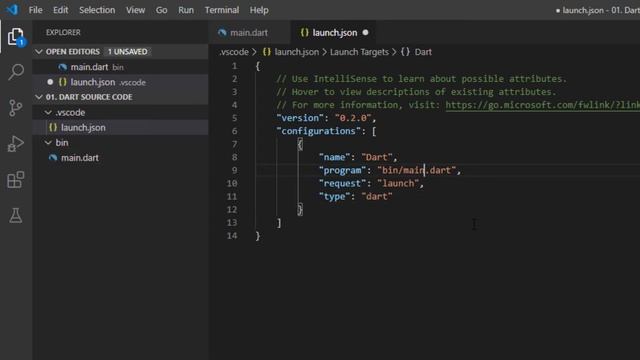The image size is (640, 360).
Task: Open the Terminal menu
Action: coord(222,10)
